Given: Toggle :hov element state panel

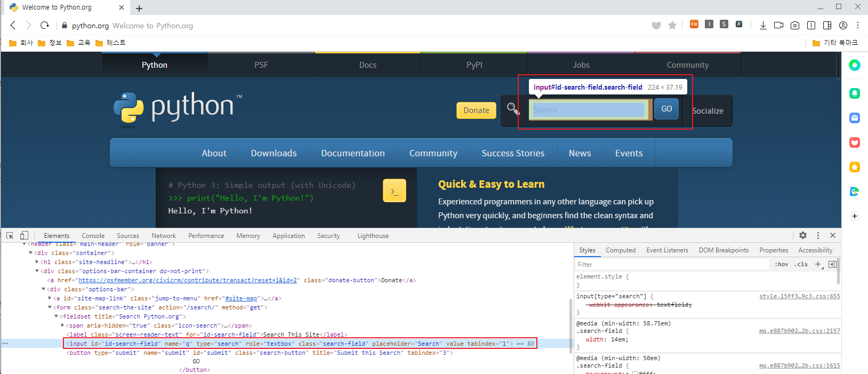Looking at the screenshot, I should 781,264.
